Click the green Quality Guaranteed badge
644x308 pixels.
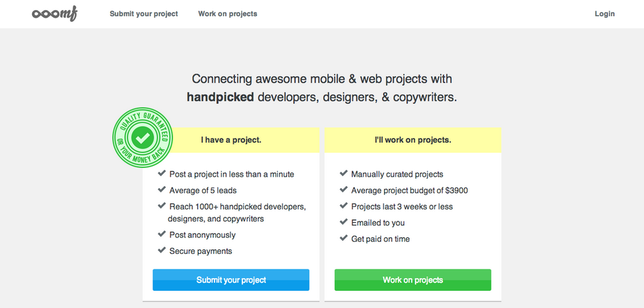[142, 138]
